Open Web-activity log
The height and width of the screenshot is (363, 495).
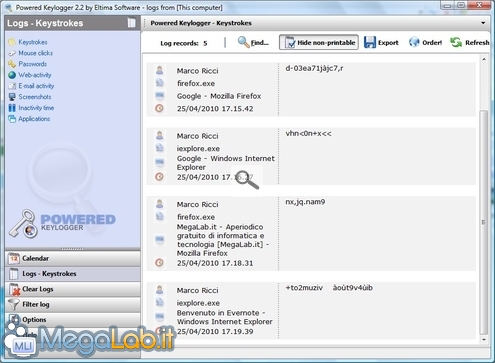[35, 75]
